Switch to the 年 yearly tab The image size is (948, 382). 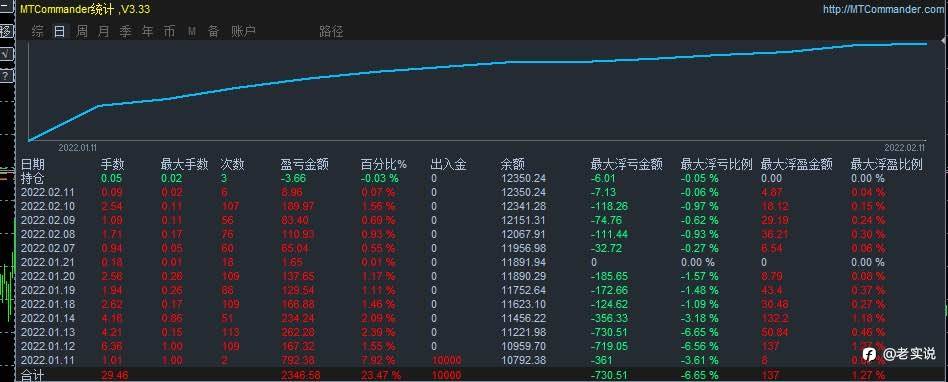[x=147, y=31]
